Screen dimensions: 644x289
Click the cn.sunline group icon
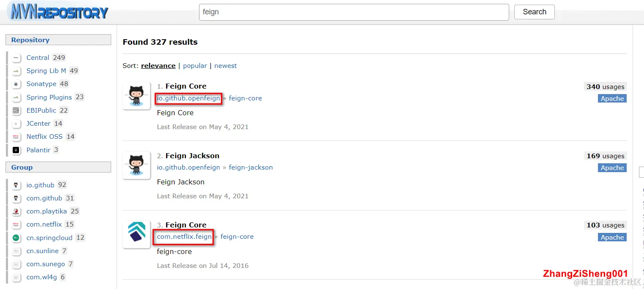[x=16, y=251]
